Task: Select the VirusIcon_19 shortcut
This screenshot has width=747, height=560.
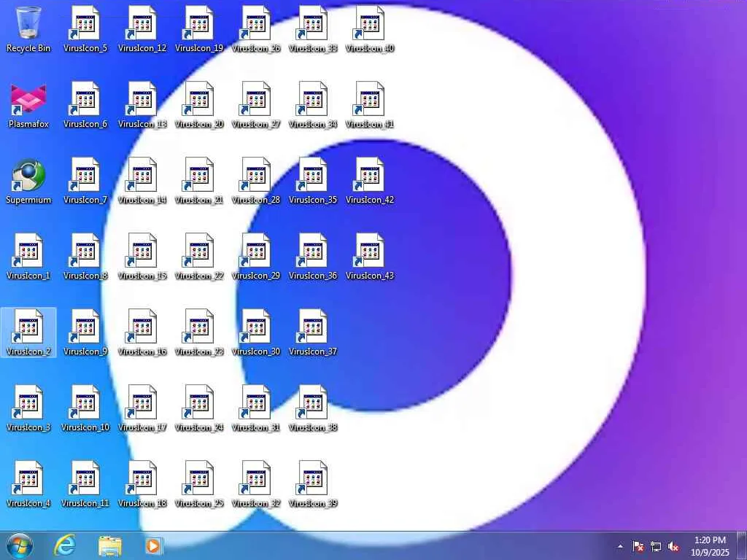Action: [199, 29]
